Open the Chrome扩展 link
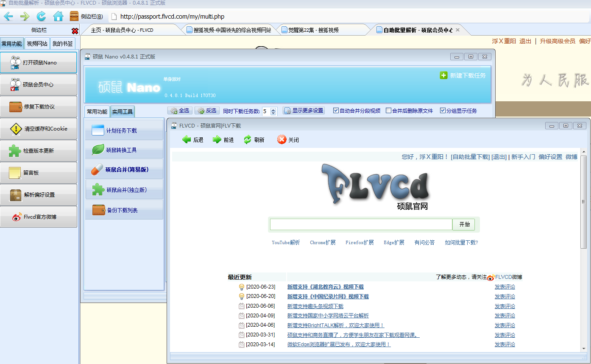Viewport: 591px width, 364px height. 323,242
